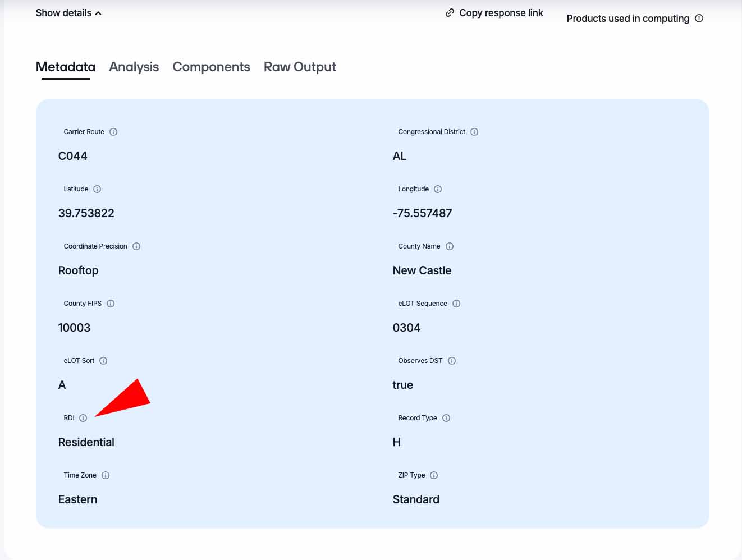742x560 pixels.
Task: Collapse the Show details section
Action: pos(68,13)
